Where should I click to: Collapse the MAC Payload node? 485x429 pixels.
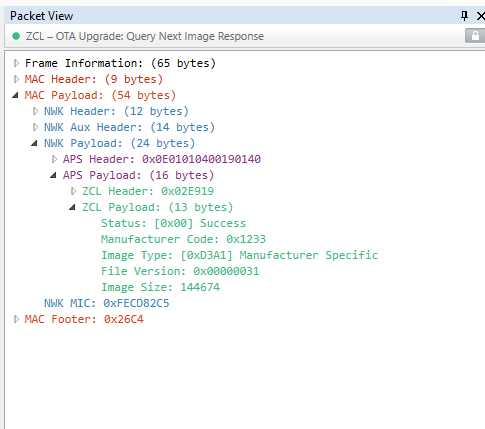pos(15,95)
